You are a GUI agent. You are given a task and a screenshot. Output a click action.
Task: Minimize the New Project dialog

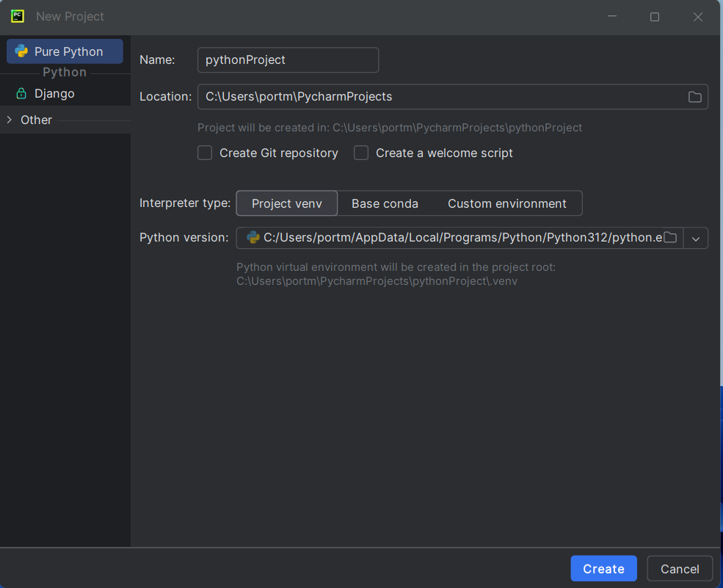pyautogui.click(x=612, y=17)
